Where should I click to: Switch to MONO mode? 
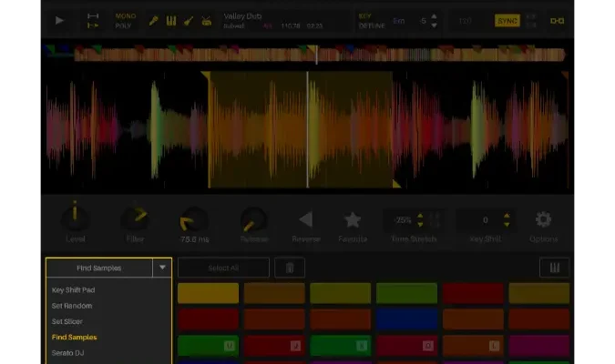click(125, 15)
